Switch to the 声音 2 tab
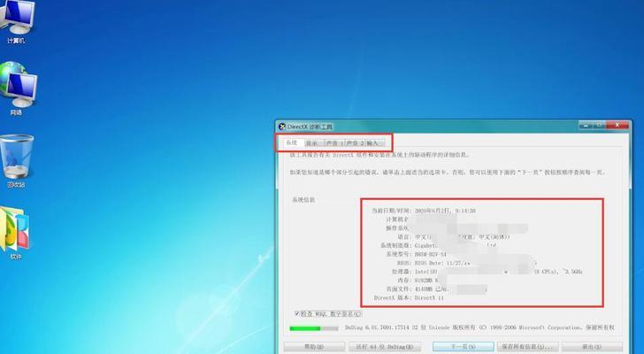 [355, 143]
